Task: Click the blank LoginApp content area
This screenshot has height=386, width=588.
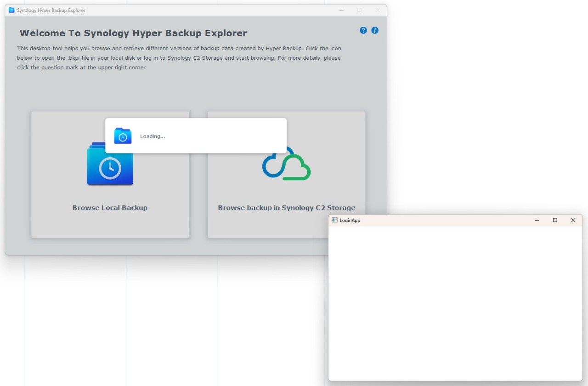Action: click(455, 303)
